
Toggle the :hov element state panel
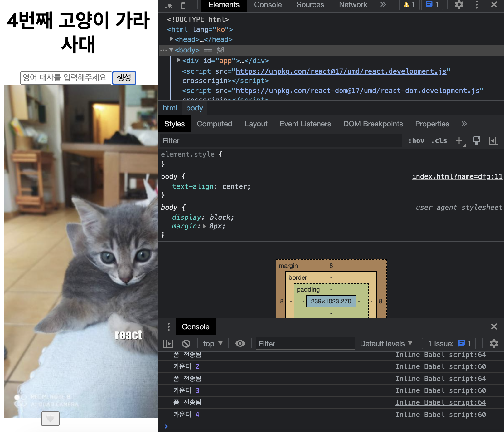point(416,141)
